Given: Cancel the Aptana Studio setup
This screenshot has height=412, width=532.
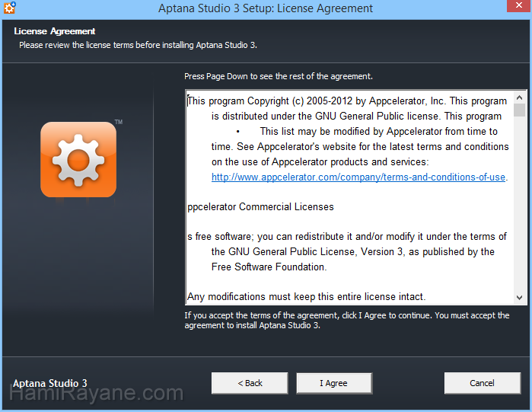Looking at the screenshot, I should pyautogui.click(x=482, y=383).
